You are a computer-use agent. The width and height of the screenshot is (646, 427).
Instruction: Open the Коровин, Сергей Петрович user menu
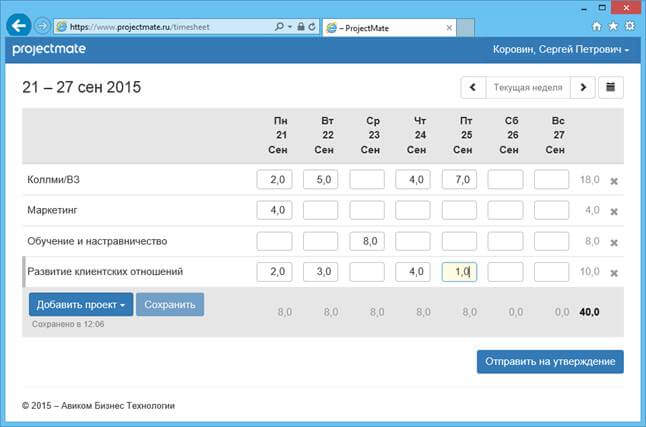(x=561, y=49)
